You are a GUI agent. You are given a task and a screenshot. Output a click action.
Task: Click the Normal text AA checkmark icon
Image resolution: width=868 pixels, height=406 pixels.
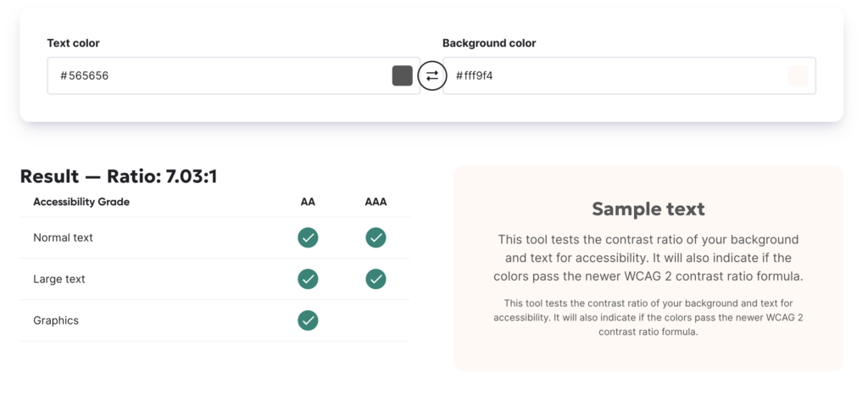(308, 237)
